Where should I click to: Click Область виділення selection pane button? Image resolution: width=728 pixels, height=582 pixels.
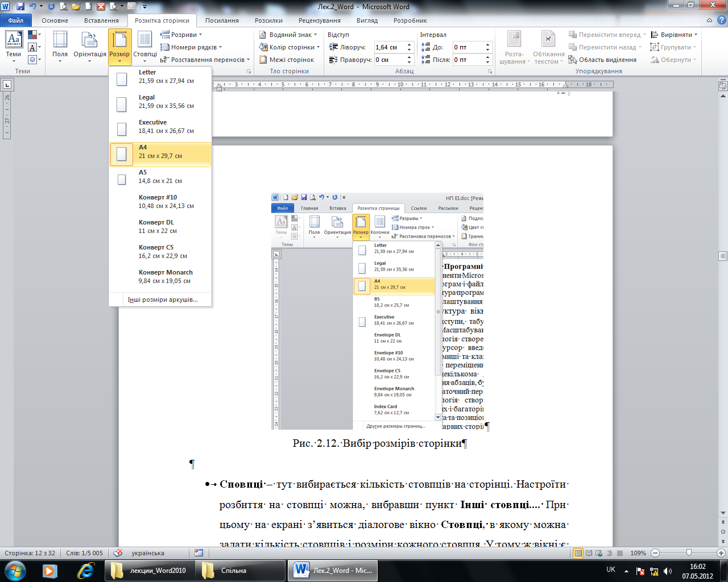602,60
